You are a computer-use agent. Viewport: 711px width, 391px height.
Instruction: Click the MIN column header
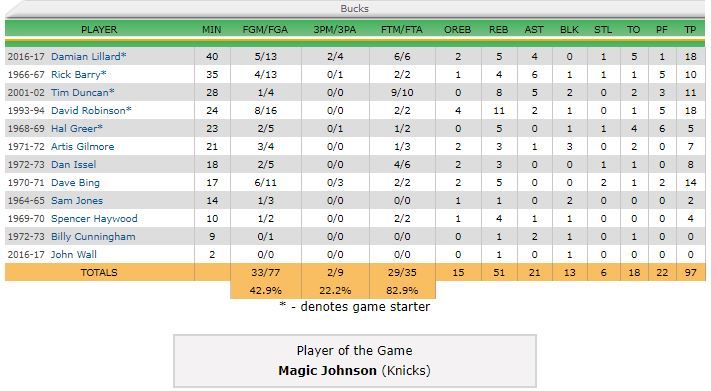point(212,30)
